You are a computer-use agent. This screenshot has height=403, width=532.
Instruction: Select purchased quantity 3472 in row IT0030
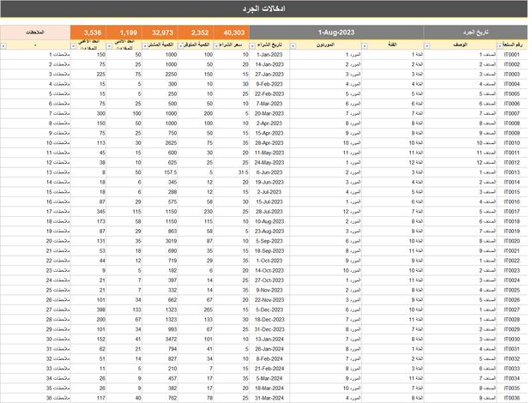click(160, 340)
